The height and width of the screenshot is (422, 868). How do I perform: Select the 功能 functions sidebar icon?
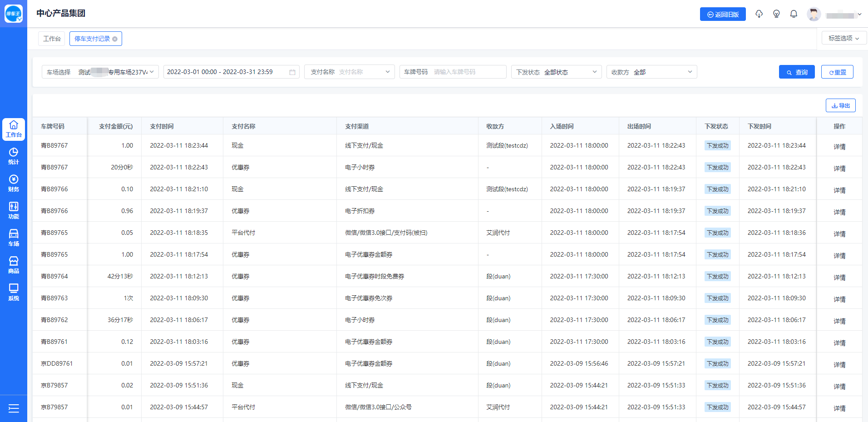pyautogui.click(x=14, y=210)
